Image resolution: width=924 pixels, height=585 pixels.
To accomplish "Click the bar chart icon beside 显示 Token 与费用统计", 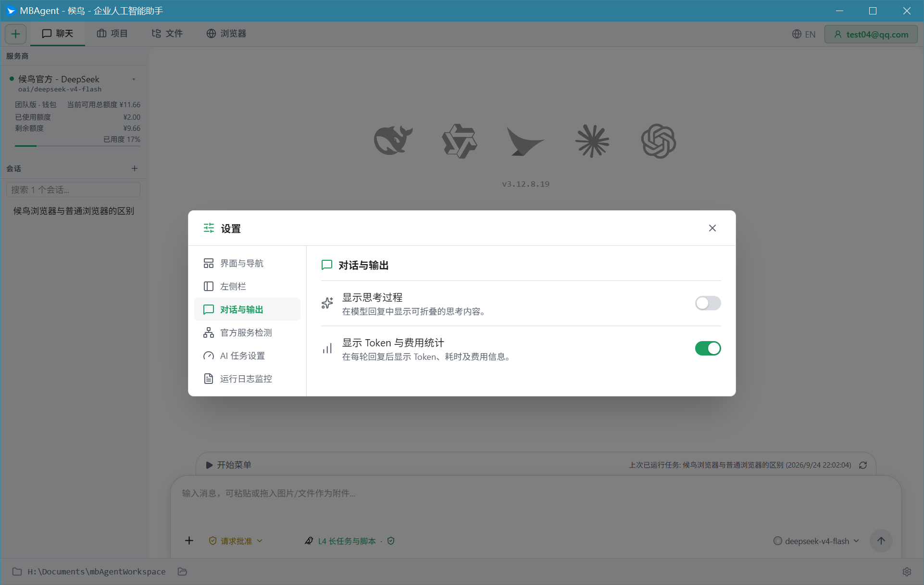I will click(327, 348).
